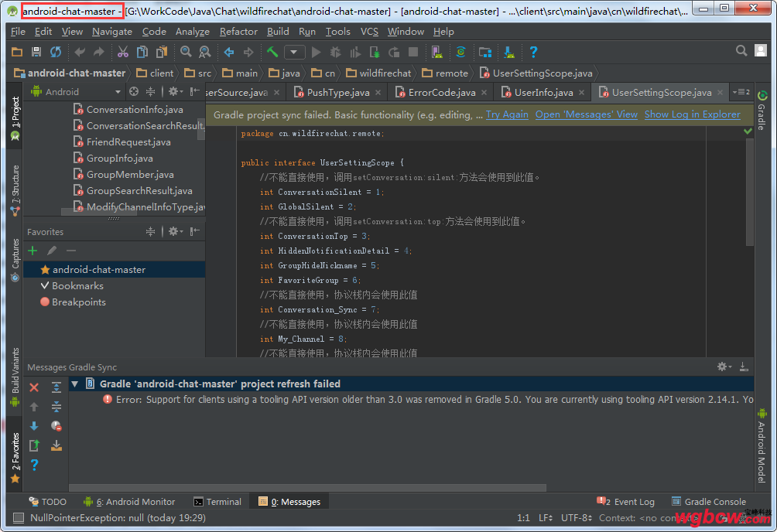777x532 pixels.
Task: Toggle the Android Model side tool window
Action: [762, 445]
